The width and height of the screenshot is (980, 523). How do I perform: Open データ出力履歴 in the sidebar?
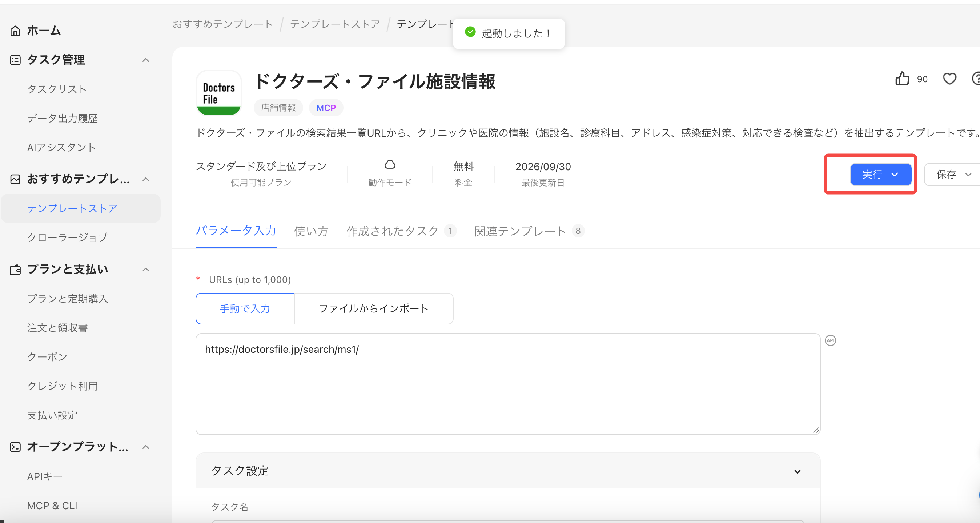(x=63, y=118)
